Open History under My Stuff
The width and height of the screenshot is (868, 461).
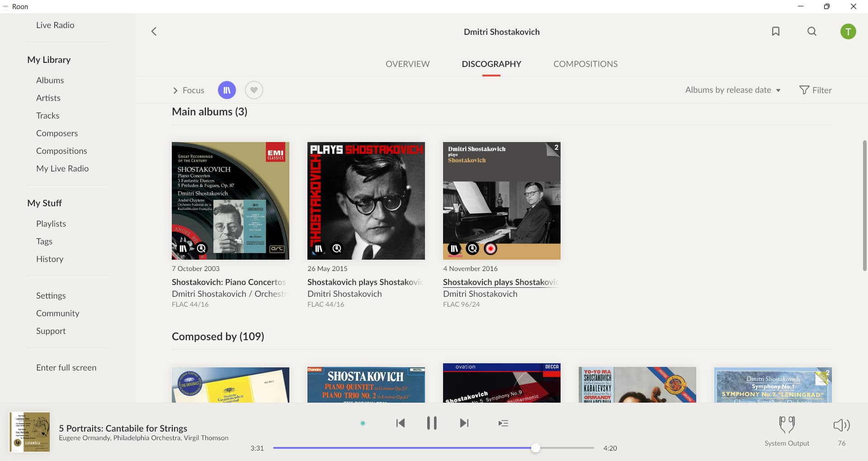point(50,259)
